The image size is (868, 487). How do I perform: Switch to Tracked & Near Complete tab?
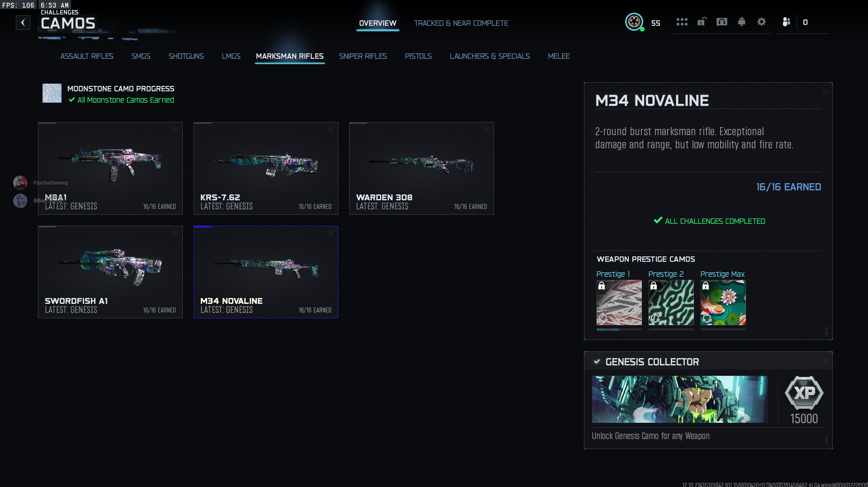tap(461, 23)
